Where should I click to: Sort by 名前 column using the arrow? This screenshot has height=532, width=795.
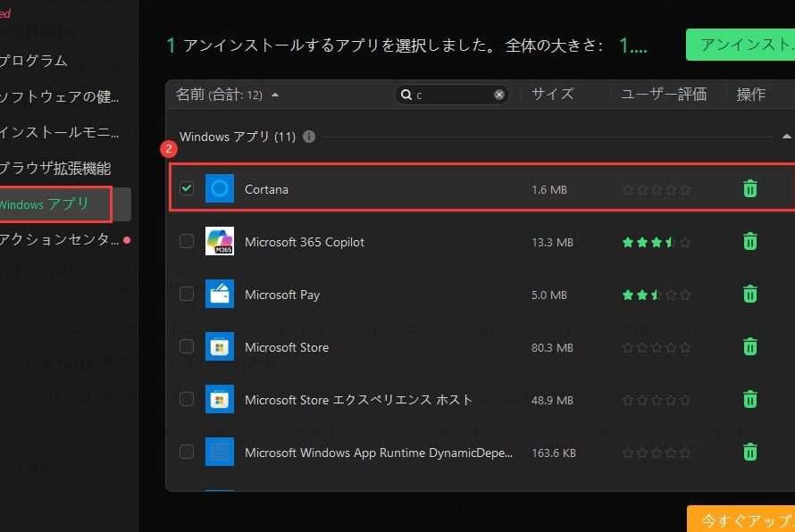point(275,95)
